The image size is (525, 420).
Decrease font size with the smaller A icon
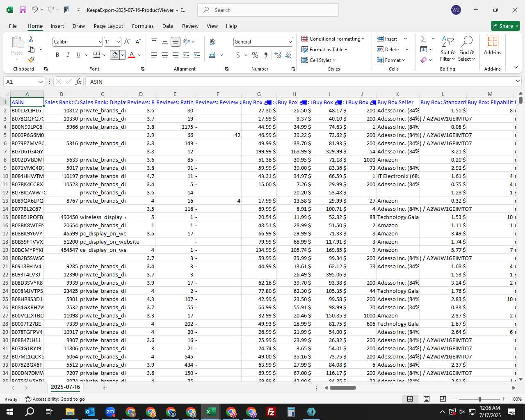click(x=138, y=42)
